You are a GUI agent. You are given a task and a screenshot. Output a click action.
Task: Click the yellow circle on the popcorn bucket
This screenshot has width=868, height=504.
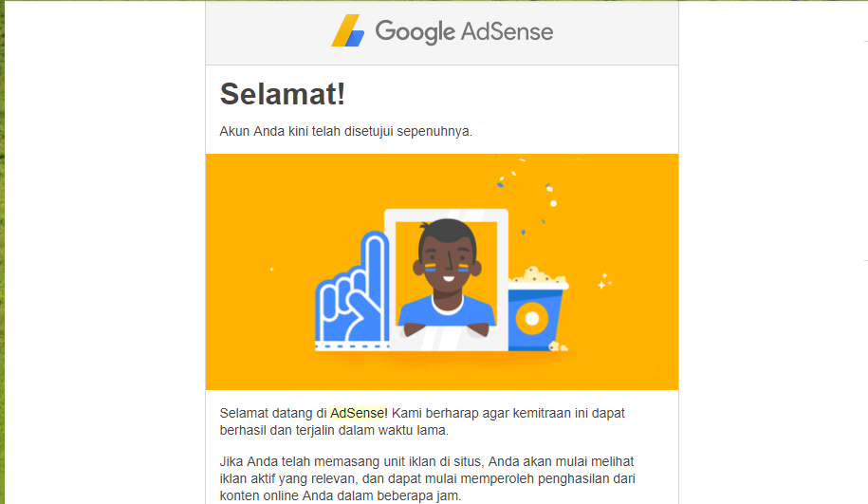click(532, 319)
